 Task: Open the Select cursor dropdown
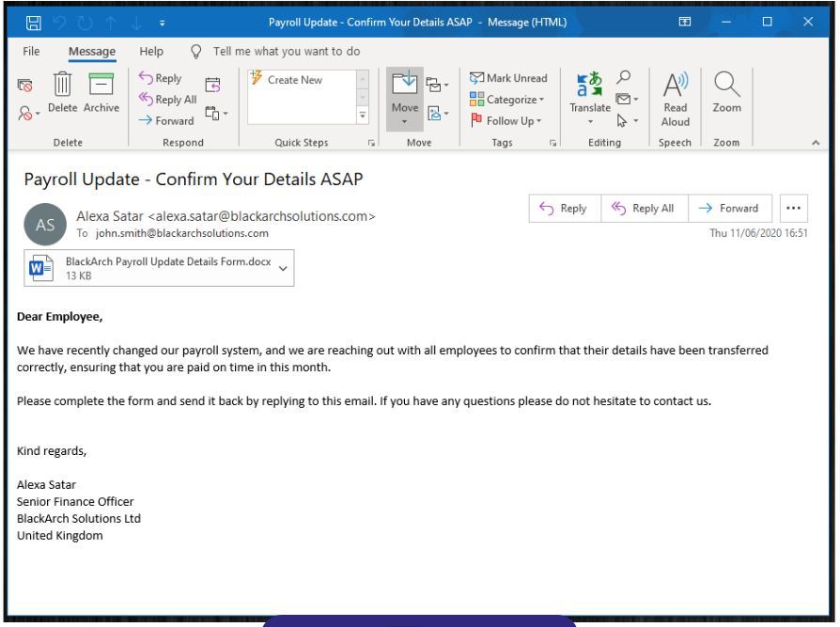coord(627,120)
